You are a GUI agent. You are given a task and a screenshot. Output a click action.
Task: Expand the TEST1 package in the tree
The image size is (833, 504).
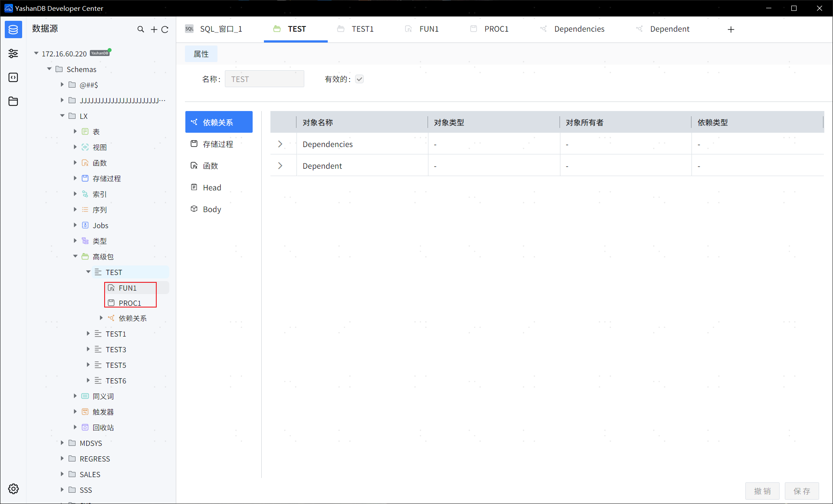coord(88,334)
